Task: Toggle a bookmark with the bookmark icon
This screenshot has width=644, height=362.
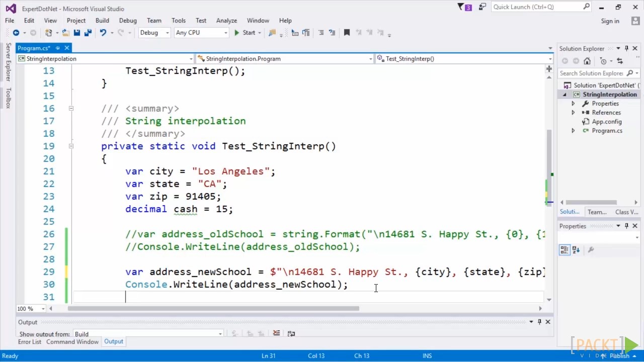Action: (x=347, y=33)
